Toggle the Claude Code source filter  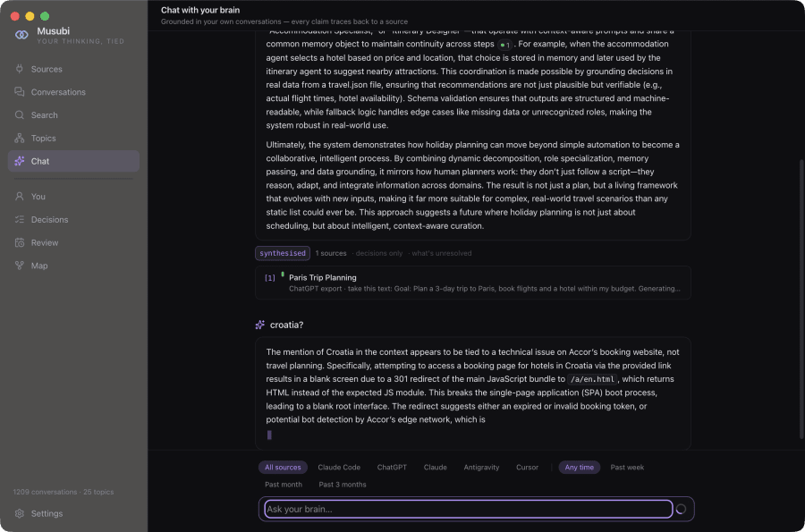click(339, 468)
